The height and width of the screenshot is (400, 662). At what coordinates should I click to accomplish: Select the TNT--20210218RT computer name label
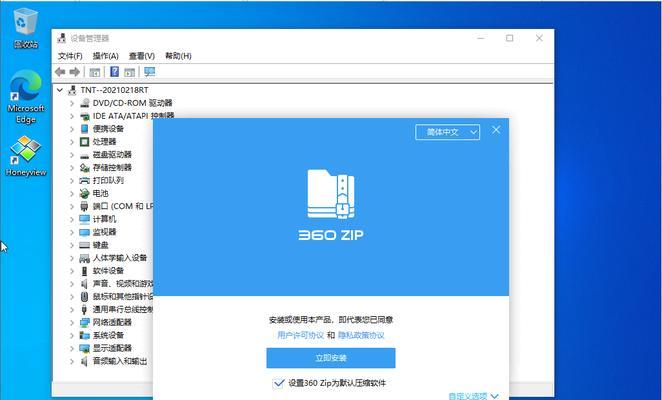114,90
